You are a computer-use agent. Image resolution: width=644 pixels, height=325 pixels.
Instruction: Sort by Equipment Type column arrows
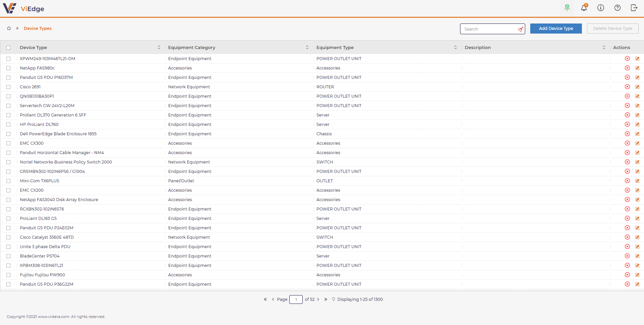(455, 47)
